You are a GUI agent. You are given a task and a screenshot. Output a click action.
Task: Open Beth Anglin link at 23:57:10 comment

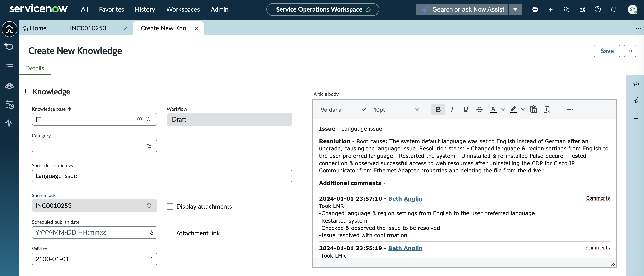(405, 199)
